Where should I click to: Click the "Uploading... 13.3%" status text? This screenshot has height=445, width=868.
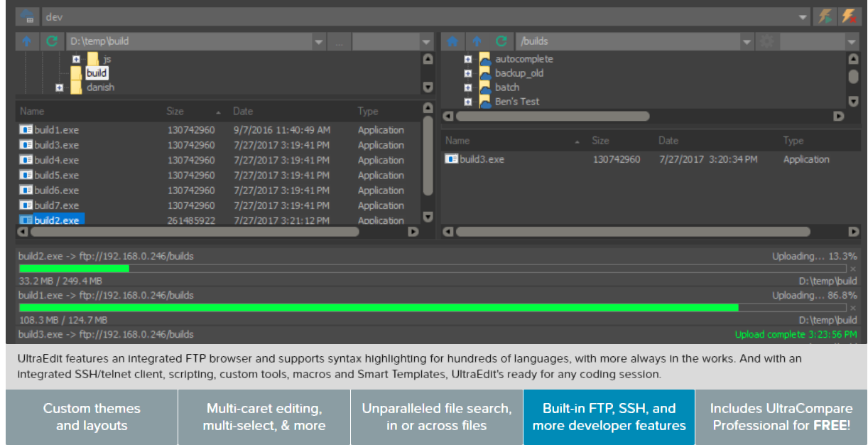click(x=815, y=256)
